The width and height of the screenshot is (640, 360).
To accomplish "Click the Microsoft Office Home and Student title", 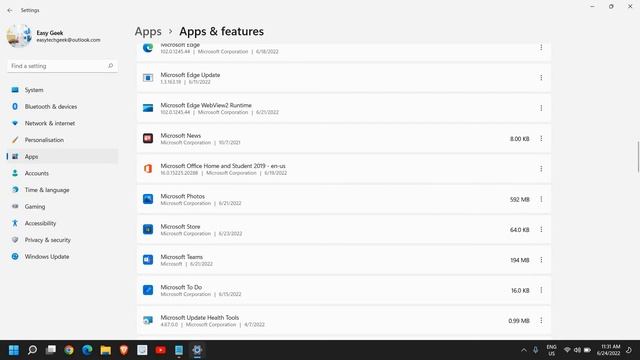I will [223, 166].
